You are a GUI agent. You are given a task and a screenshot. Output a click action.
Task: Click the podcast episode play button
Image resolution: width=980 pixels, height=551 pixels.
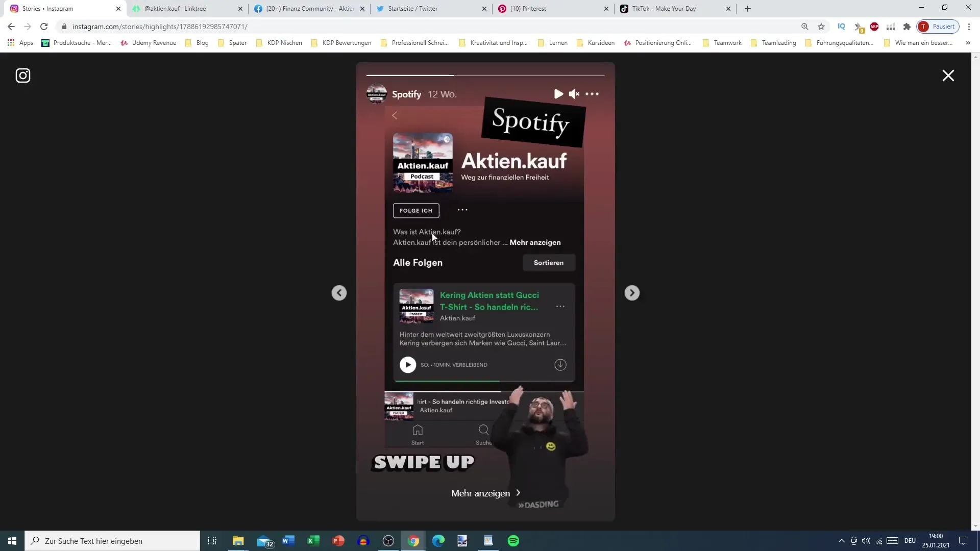[407, 365]
